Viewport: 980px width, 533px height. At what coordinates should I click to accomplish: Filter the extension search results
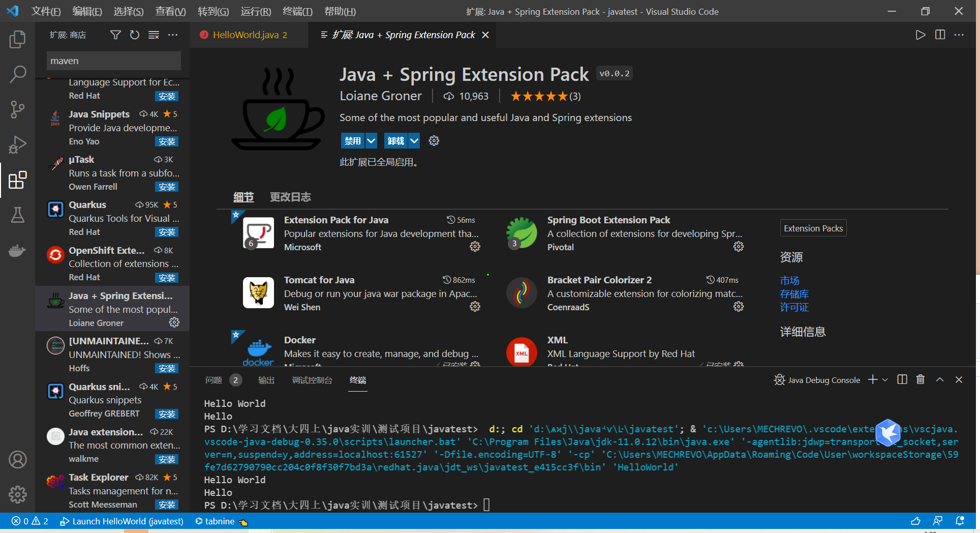click(x=115, y=35)
